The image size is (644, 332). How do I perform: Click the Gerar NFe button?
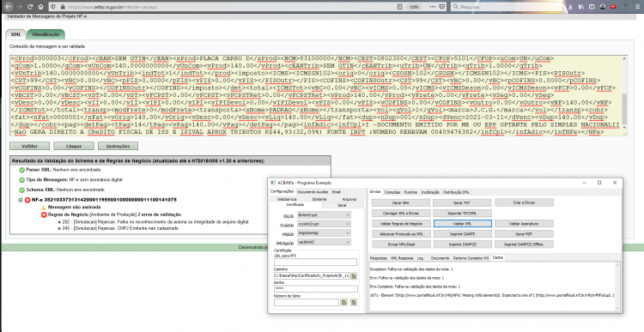click(x=400, y=202)
